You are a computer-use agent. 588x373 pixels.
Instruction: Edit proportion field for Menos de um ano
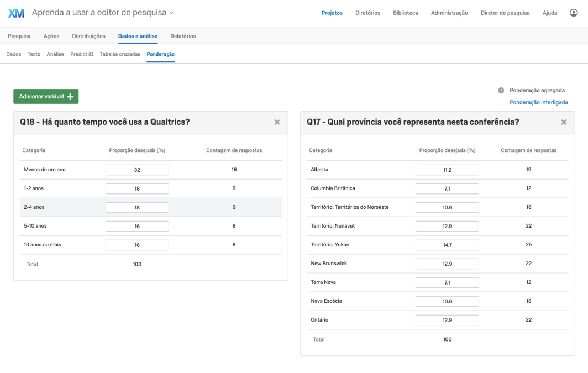pyautogui.click(x=137, y=170)
